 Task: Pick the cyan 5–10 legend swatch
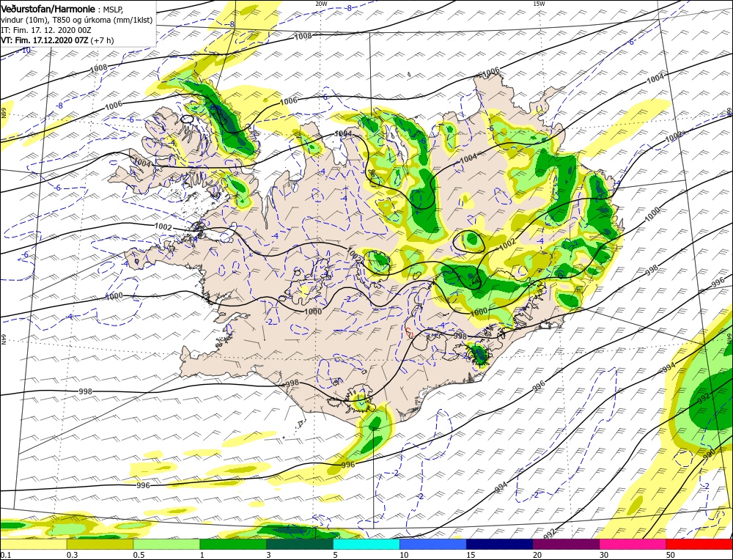click(366, 544)
